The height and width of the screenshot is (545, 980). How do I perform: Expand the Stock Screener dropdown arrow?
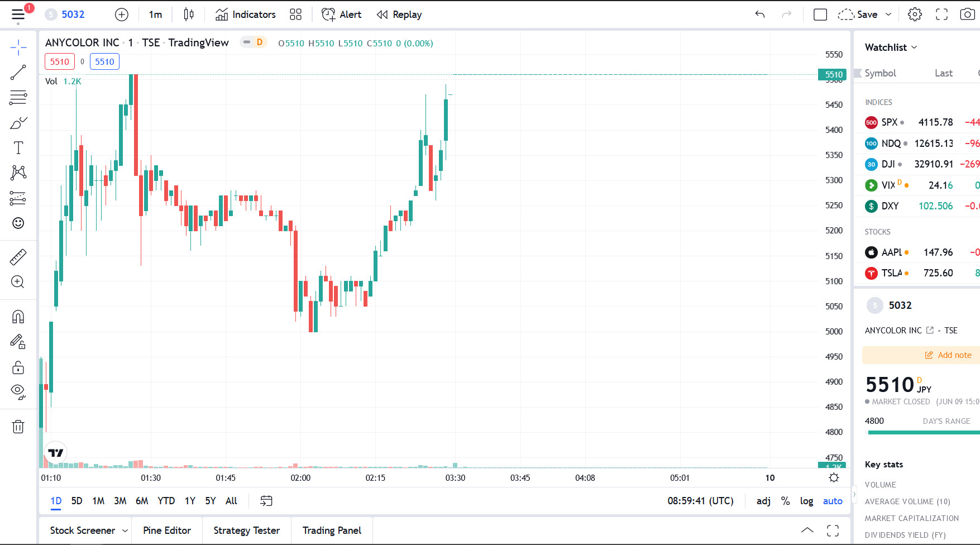pos(125,530)
